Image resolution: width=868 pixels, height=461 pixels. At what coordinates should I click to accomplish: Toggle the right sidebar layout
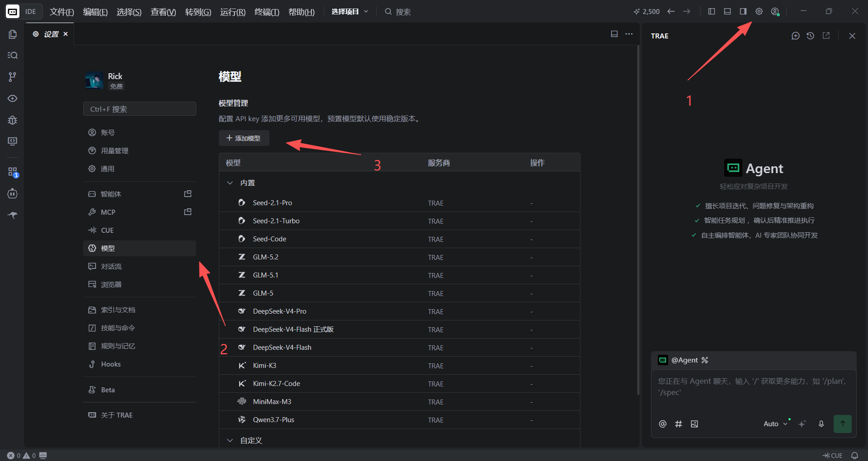(x=743, y=11)
